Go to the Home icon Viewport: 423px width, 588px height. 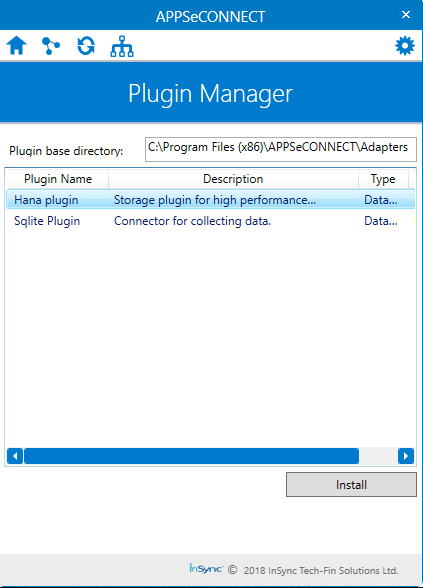tap(16, 46)
